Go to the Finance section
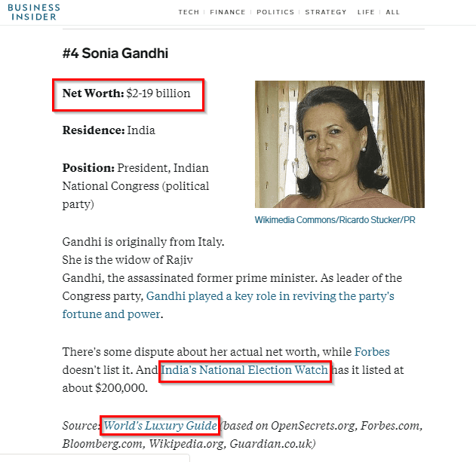This screenshot has width=476, height=462. point(228,12)
